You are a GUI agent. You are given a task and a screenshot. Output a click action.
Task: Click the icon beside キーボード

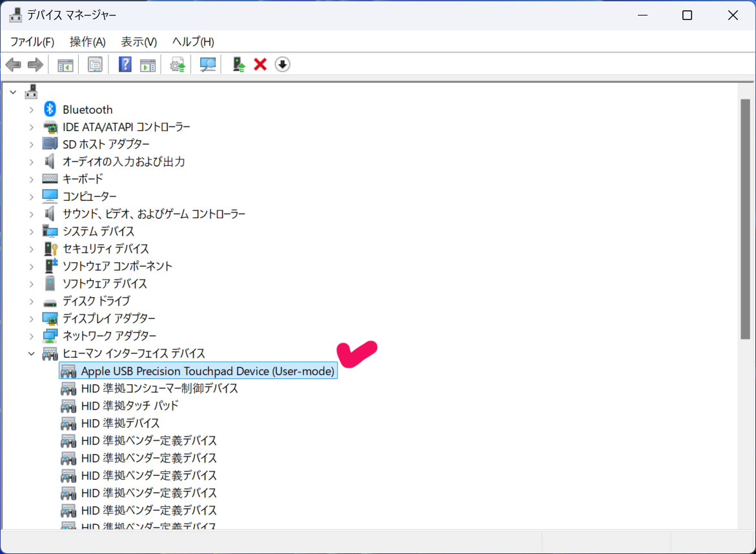[x=50, y=179]
